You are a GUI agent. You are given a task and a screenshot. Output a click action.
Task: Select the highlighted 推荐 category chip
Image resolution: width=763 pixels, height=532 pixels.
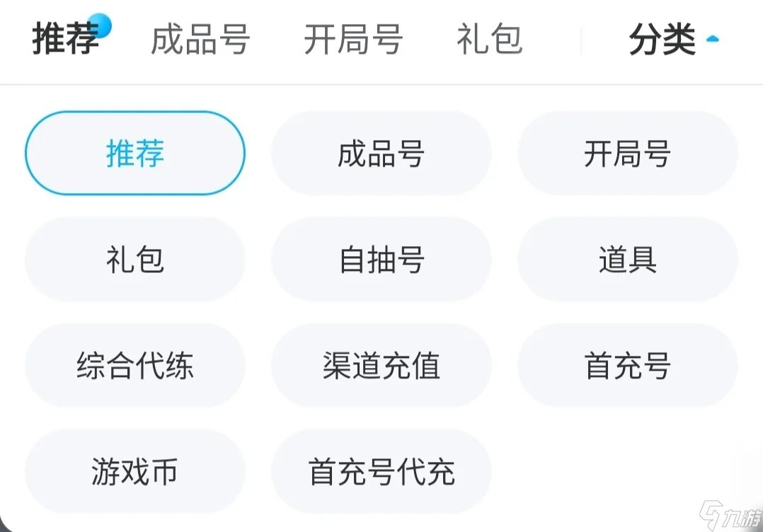click(x=134, y=153)
